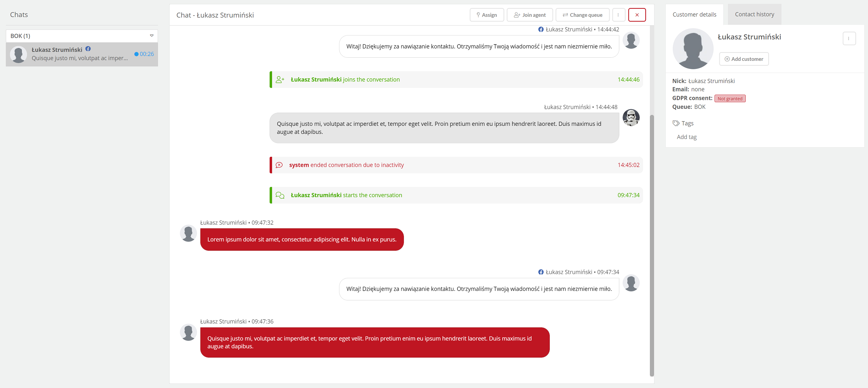The image size is (868, 388).
Task: Click the Queue value BOK
Action: click(x=700, y=107)
